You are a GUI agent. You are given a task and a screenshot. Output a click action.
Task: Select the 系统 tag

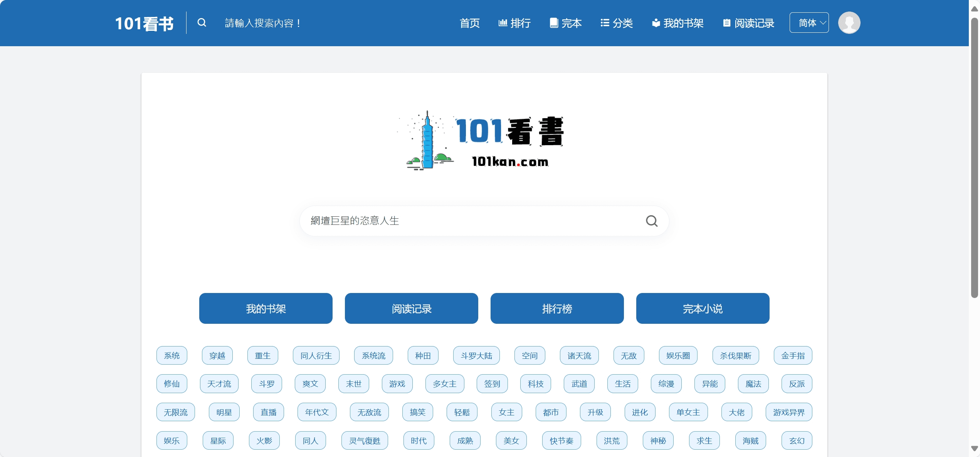[x=172, y=355]
